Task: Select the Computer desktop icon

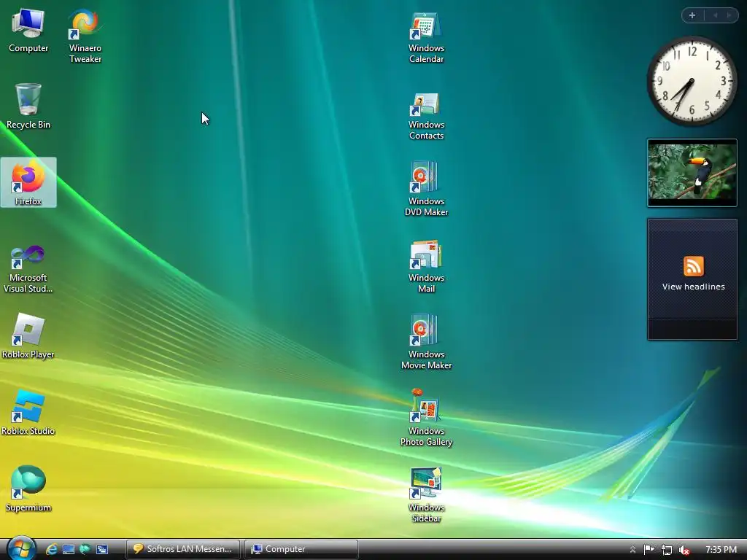Action: click(28, 31)
